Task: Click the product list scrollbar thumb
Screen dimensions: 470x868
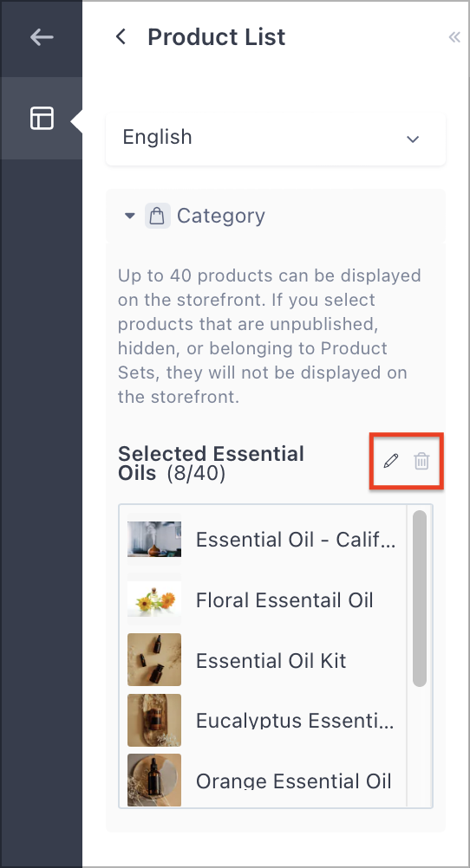Action: click(x=420, y=599)
